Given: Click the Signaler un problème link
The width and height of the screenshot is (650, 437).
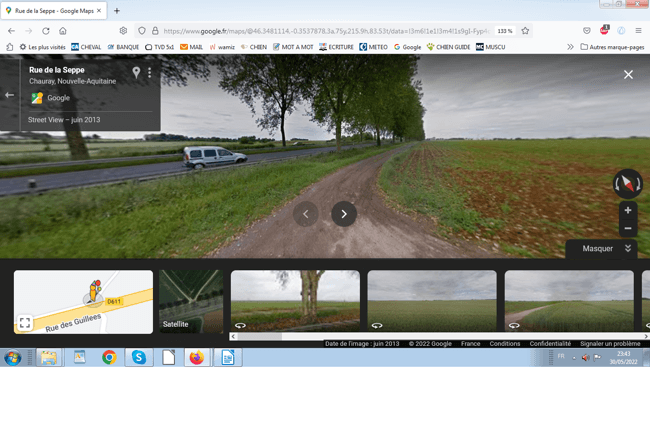Looking at the screenshot, I should [610, 344].
